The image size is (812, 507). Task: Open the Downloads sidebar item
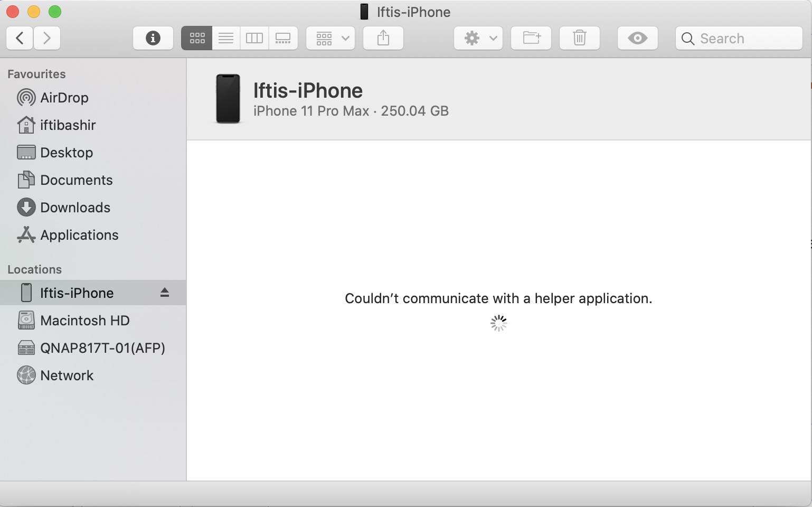pyautogui.click(x=75, y=207)
